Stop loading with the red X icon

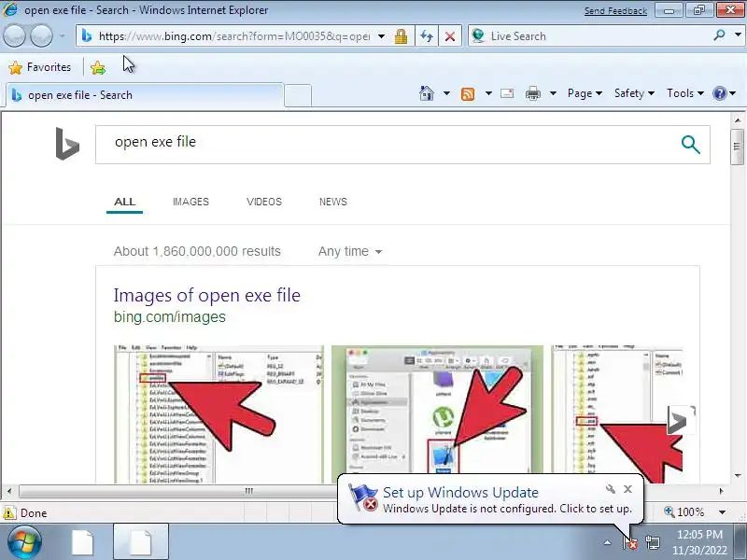coord(449,36)
